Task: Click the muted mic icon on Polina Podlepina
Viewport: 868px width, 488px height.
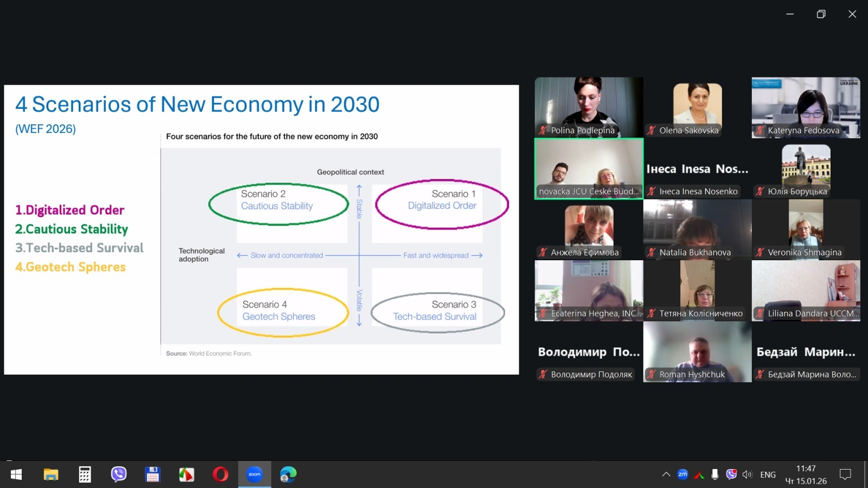Action: (x=542, y=130)
